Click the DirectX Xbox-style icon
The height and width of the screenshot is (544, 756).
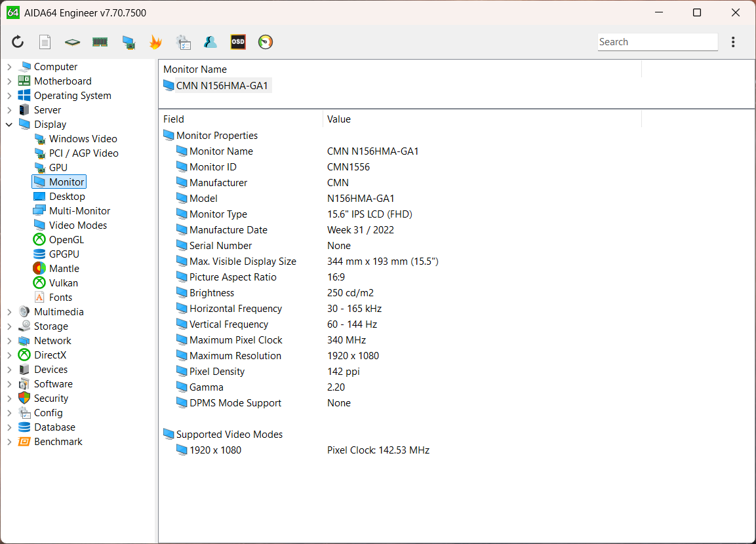tap(24, 355)
